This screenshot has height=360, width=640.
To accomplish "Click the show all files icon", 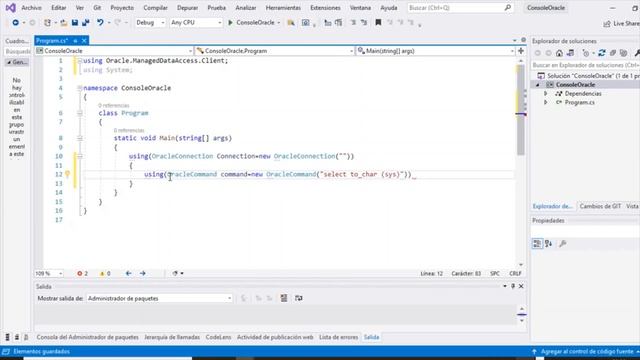I will coord(623,53).
